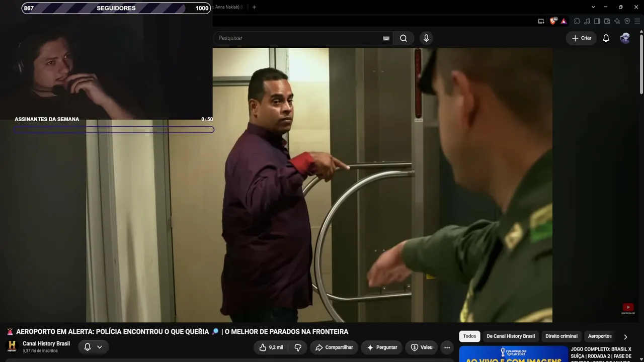Open the media control music note icon
The width and height of the screenshot is (644, 362).
[x=587, y=21]
